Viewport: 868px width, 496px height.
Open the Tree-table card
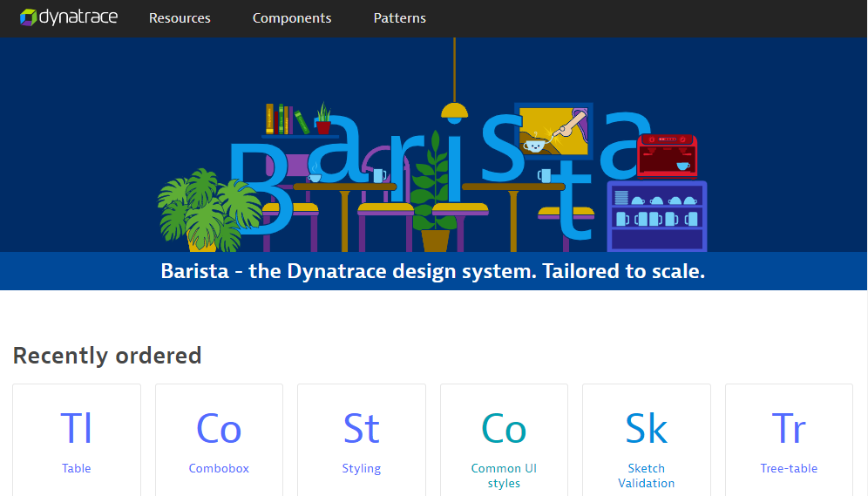pos(789,440)
